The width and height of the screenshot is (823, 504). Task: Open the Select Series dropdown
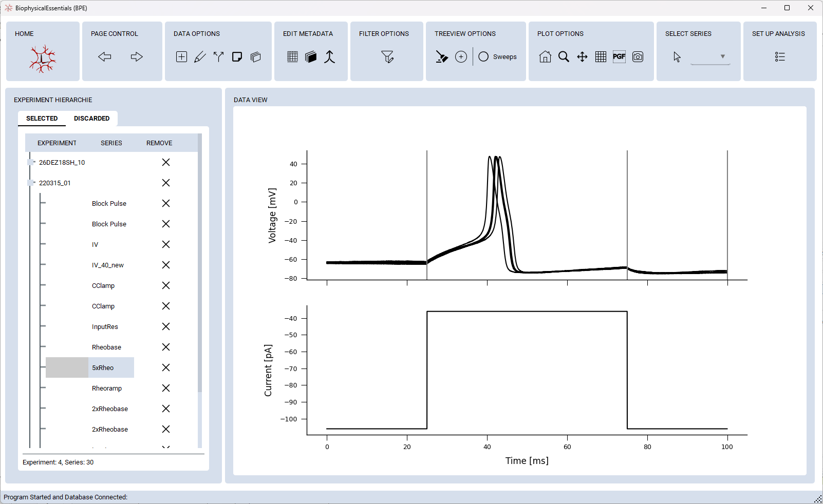pos(710,57)
